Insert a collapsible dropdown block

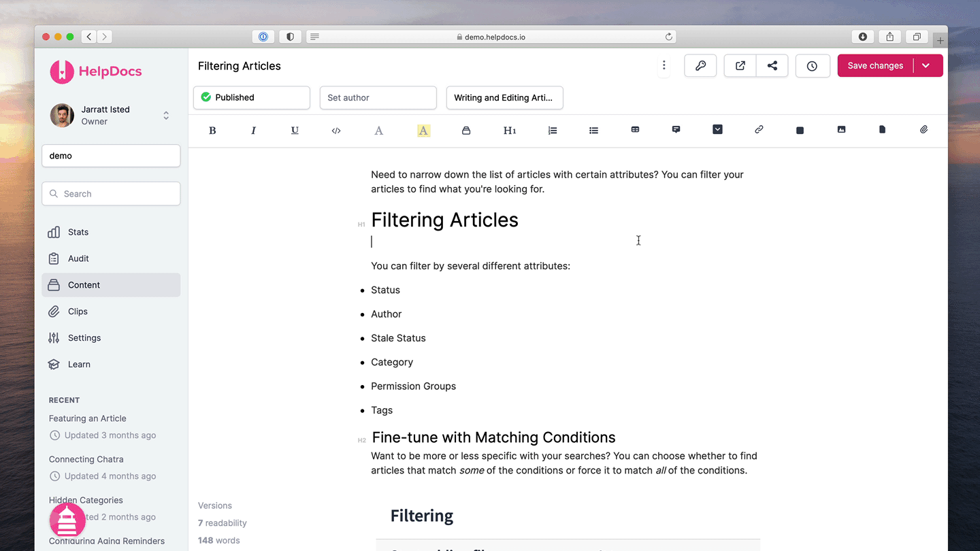pos(717,129)
